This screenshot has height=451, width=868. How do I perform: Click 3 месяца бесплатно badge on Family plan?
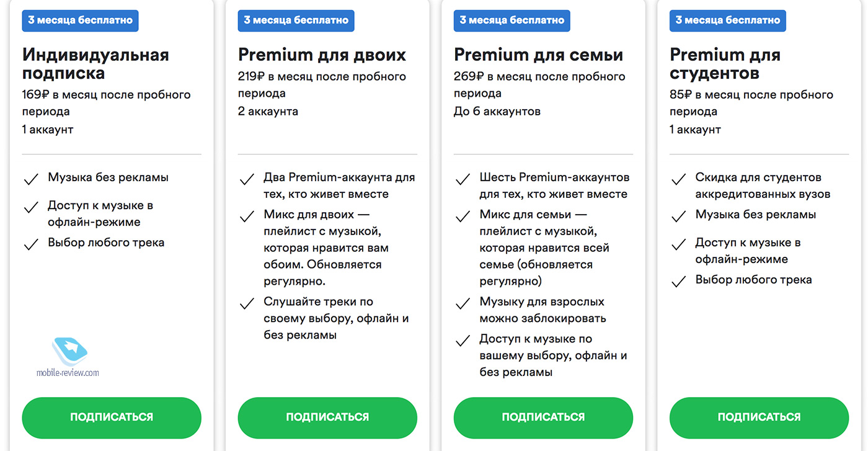click(x=511, y=20)
